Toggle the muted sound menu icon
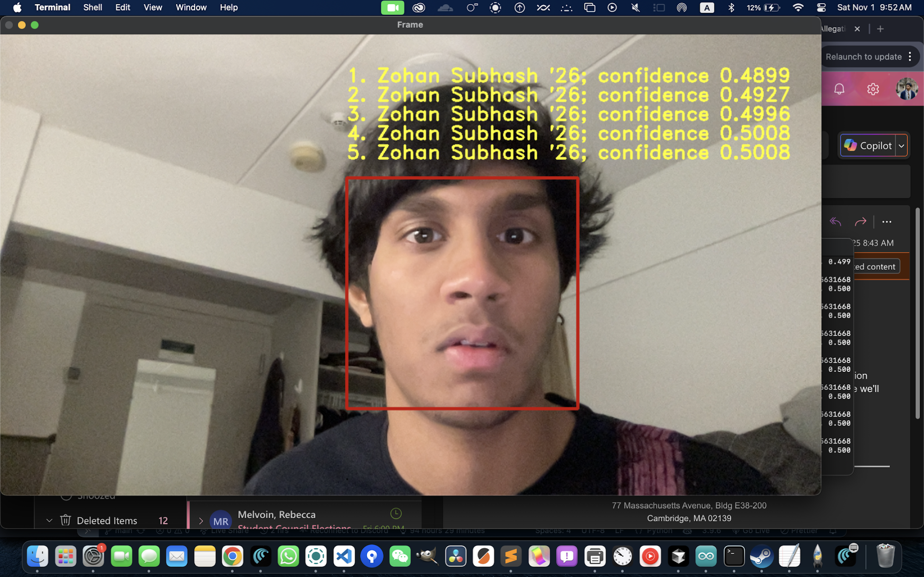924x577 pixels. [636, 7]
